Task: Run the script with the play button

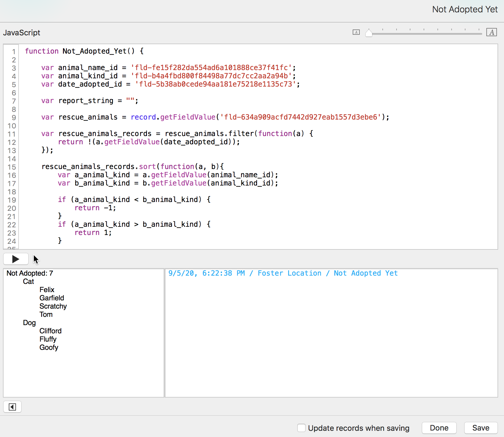Action: tap(16, 259)
